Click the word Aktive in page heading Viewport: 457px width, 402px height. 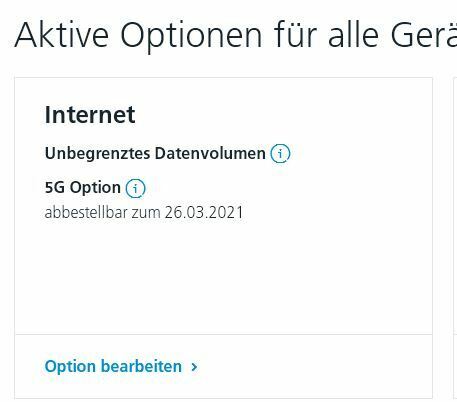pyautogui.click(x=62, y=35)
